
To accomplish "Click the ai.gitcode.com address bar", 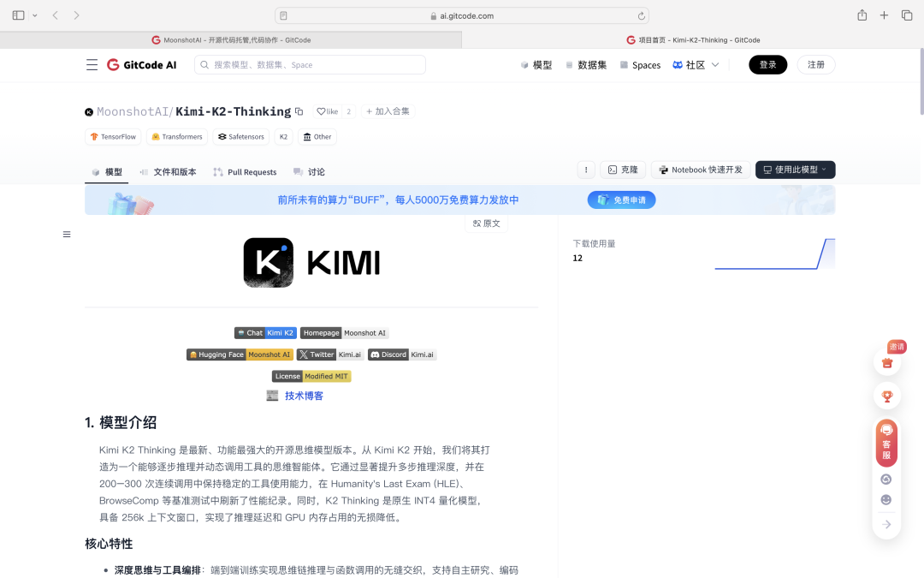I will [462, 16].
